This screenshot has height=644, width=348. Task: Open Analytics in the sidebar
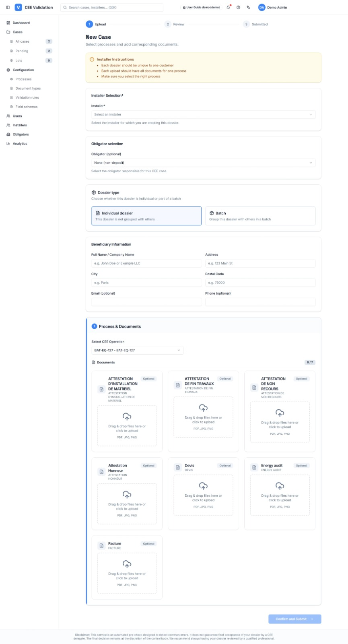pyautogui.click(x=20, y=144)
